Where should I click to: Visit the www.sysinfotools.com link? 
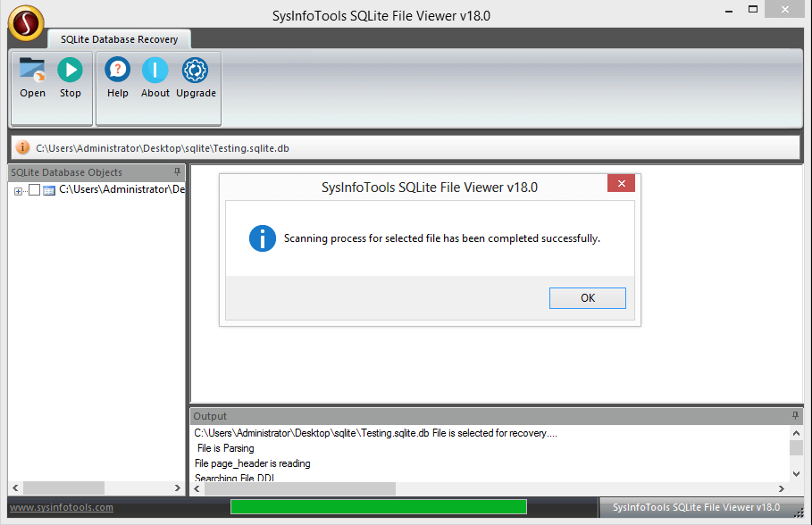pyautogui.click(x=62, y=507)
